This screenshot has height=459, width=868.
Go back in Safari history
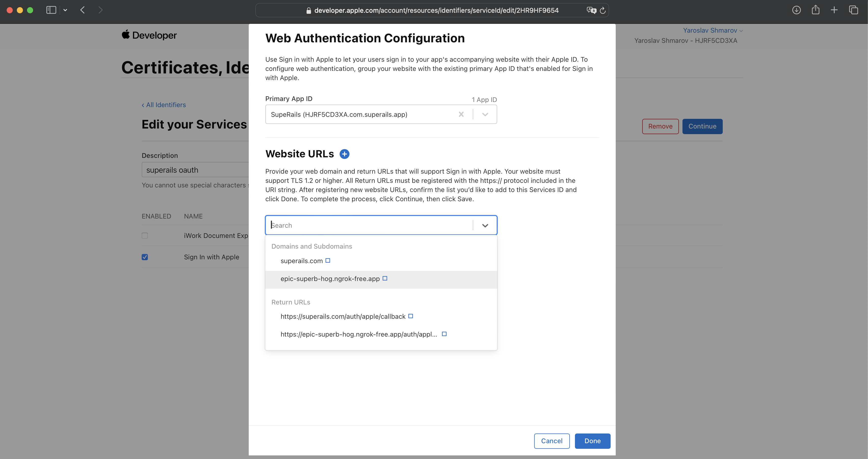pyautogui.click(x=83, y=10)
